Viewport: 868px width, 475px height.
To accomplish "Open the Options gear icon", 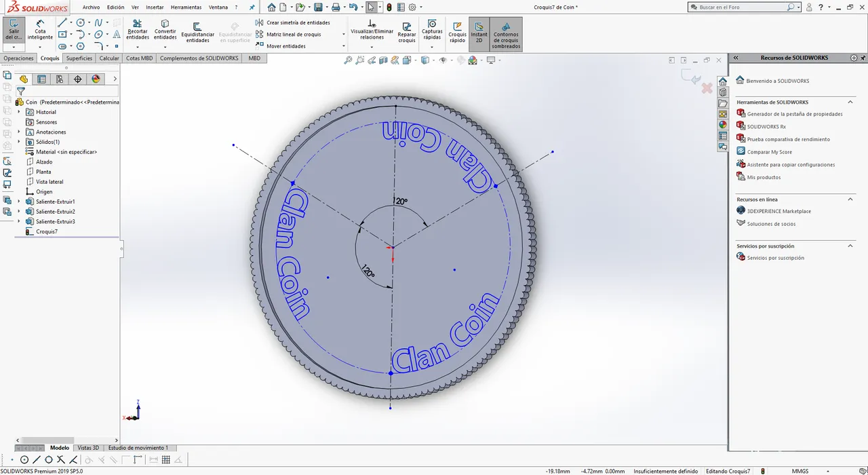I will click(x=412, y=7).
